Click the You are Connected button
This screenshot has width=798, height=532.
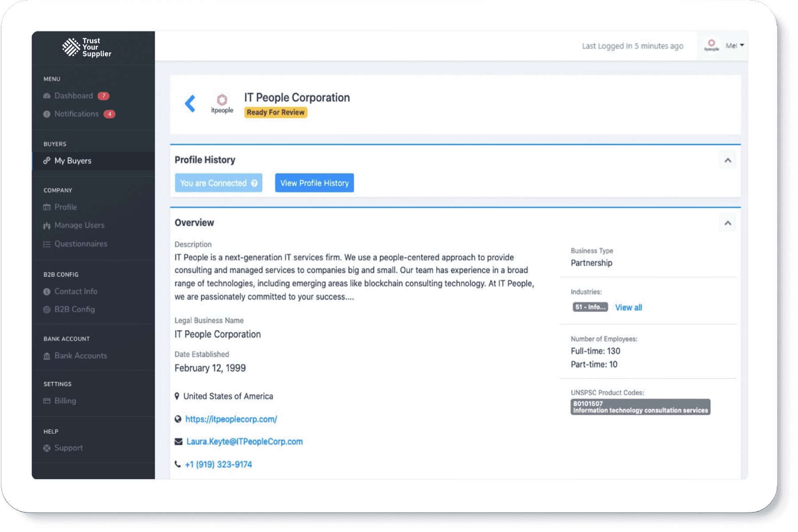219,183
